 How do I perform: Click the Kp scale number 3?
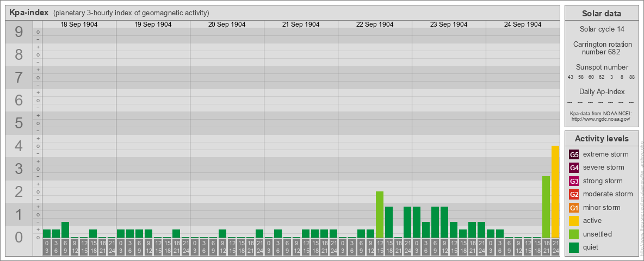(19, 169)
